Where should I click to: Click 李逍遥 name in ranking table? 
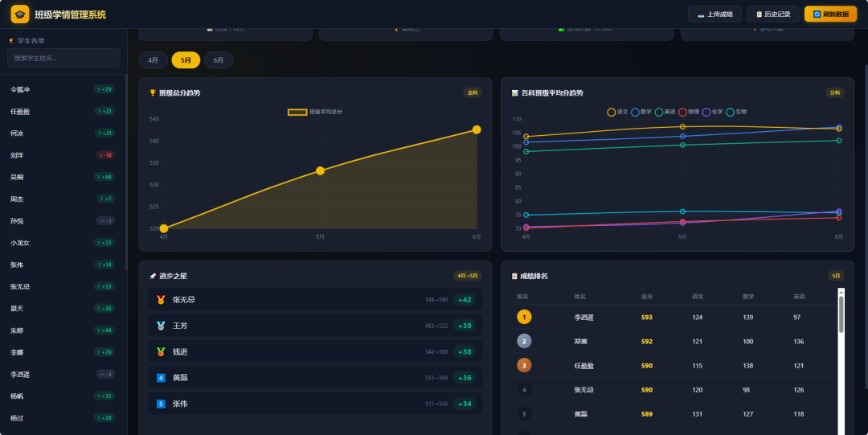(583, 318)
